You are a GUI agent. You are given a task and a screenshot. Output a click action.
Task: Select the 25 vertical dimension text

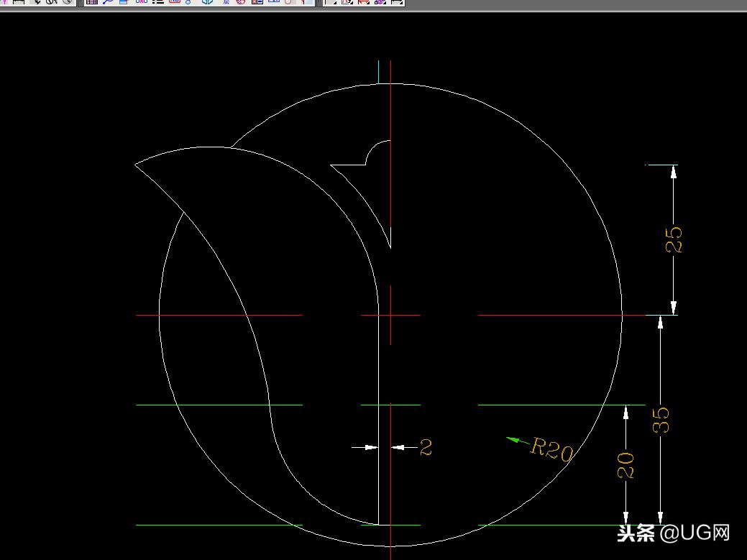click(x=674, y=239)
